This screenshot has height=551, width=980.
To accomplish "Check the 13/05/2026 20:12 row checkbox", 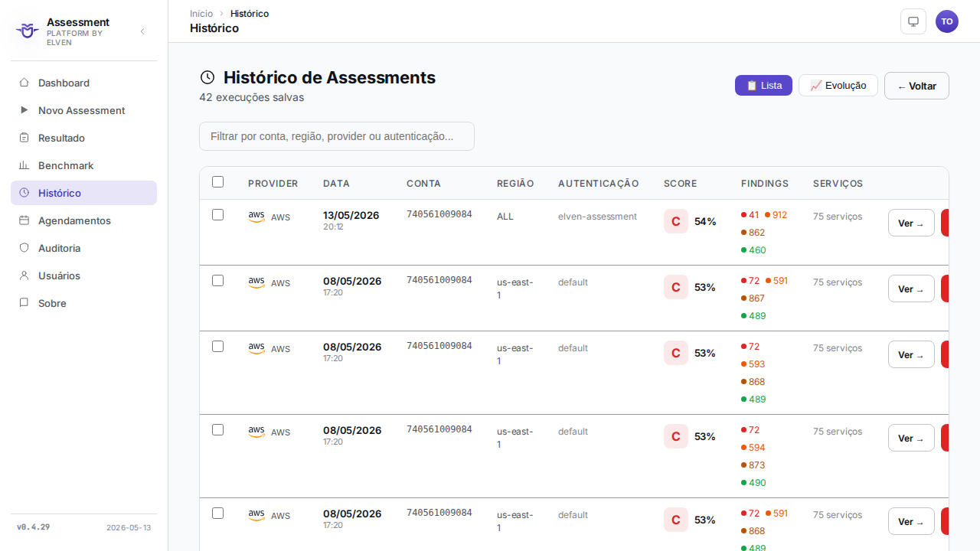I will [217, 214].
